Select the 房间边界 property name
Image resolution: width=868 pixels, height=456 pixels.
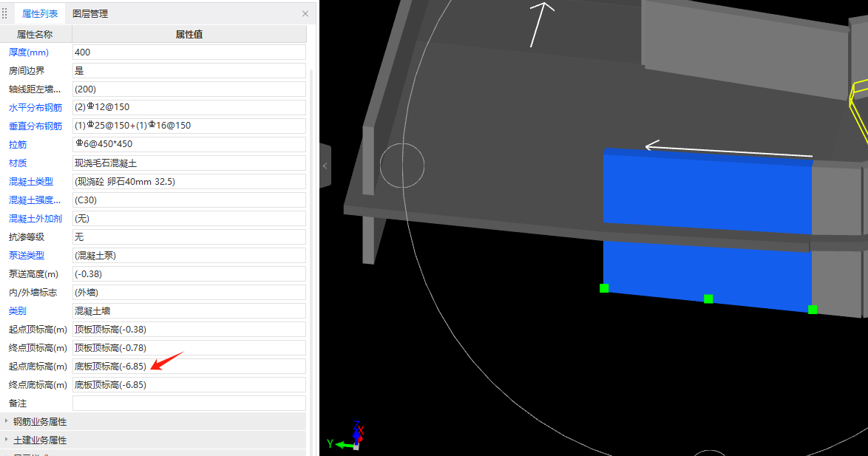[x=27, y=71]
